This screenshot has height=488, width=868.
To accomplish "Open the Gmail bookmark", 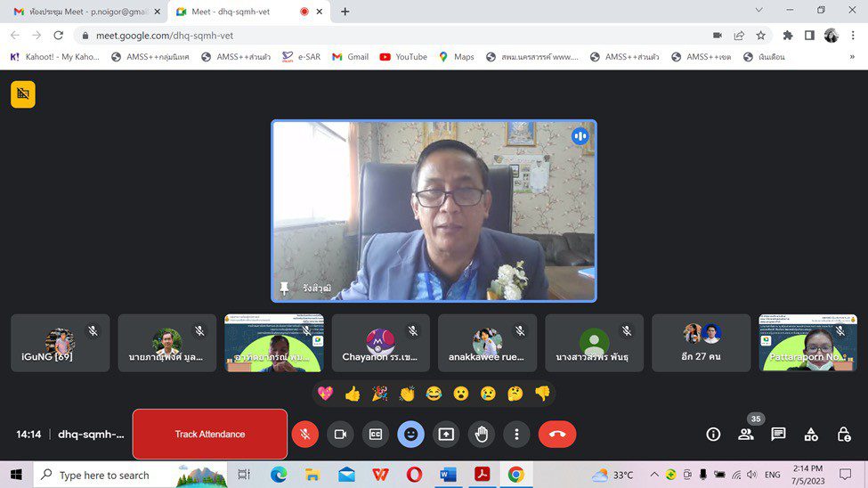I will pos(351,56).
